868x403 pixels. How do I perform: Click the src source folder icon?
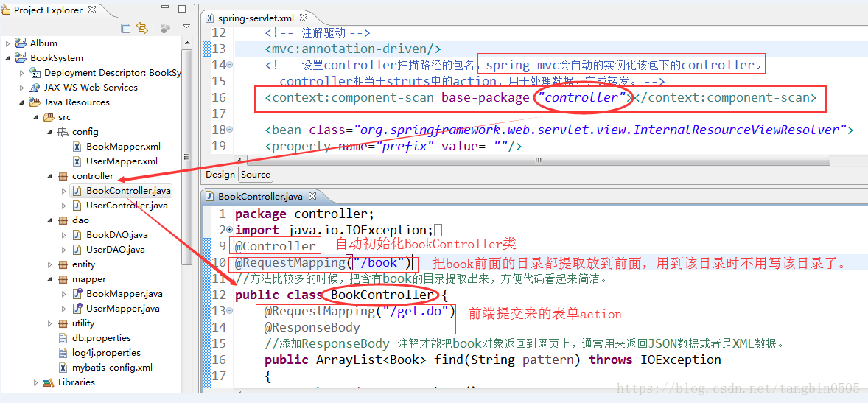click(49, 117)
